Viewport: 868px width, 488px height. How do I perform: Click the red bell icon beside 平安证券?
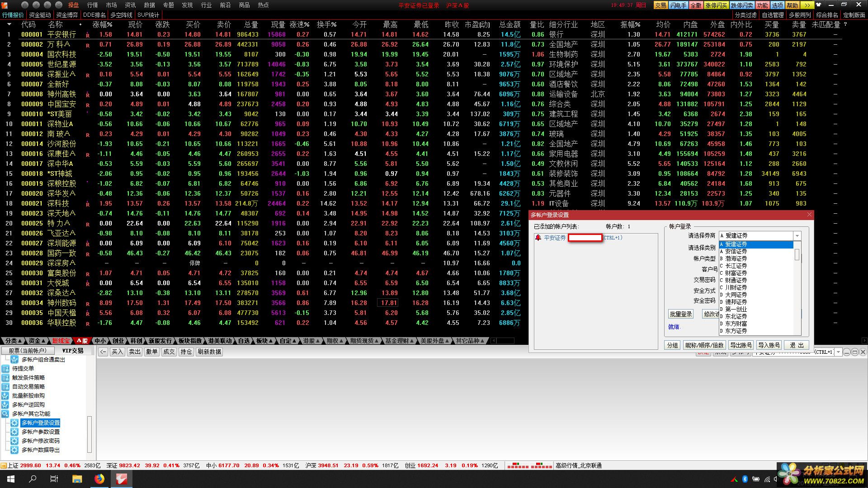coord(538,238)
